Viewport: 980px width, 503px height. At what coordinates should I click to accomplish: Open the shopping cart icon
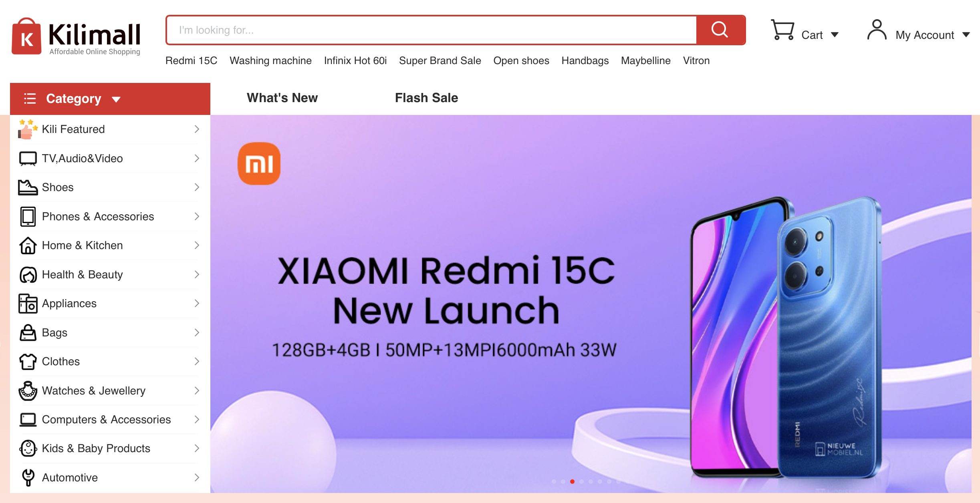[782, 30]
